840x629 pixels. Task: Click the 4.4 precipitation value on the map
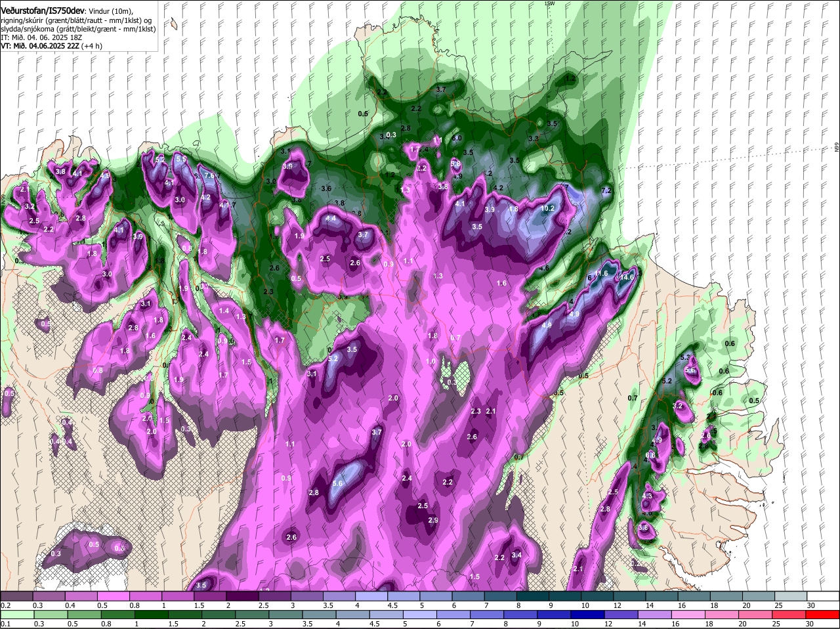[x=331, y=219]
